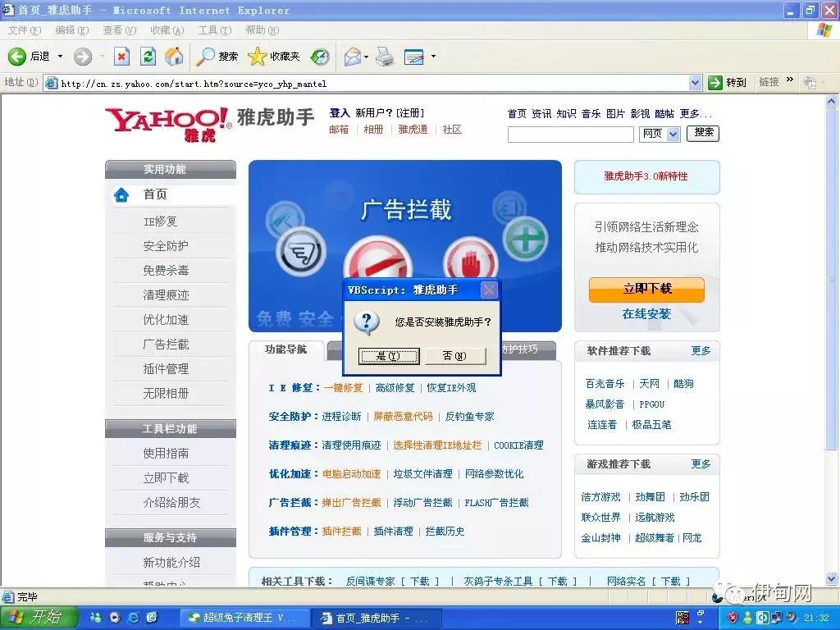The height and width of the screenshot is (630, 840).
Task: Open 收藏夹 with the star icon
Action: coord(257,57)
